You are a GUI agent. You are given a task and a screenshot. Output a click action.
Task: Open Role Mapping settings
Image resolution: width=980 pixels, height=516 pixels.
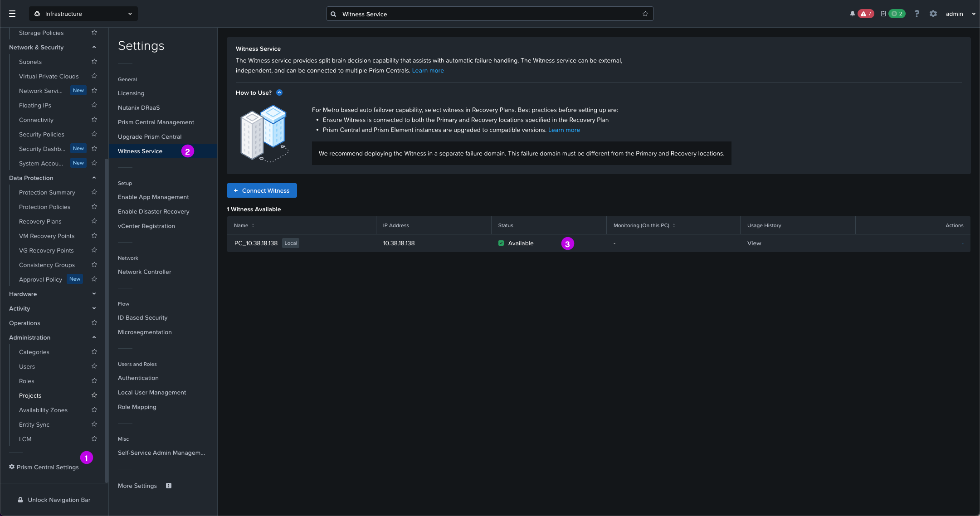tap(137, 407)
